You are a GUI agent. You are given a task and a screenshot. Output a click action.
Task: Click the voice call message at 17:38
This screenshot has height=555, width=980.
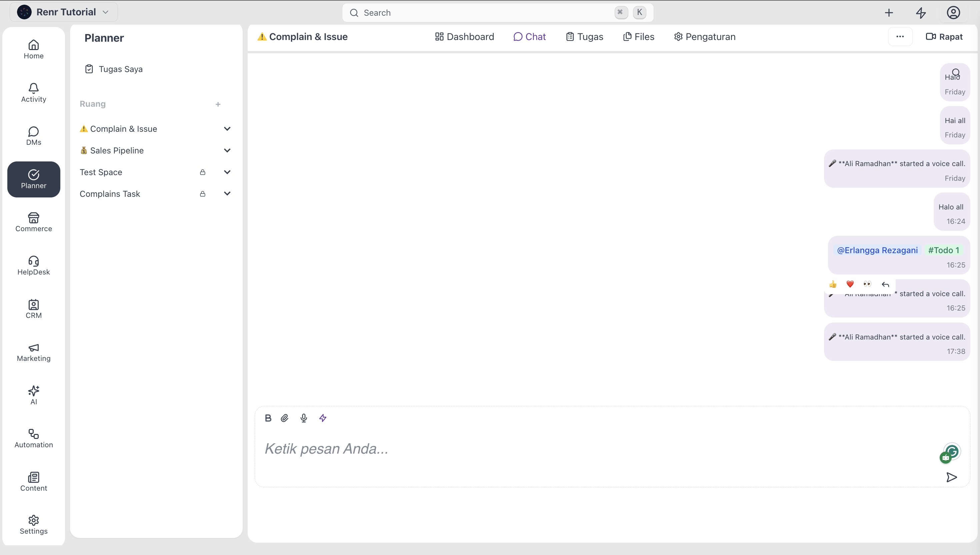pos(897,342)
